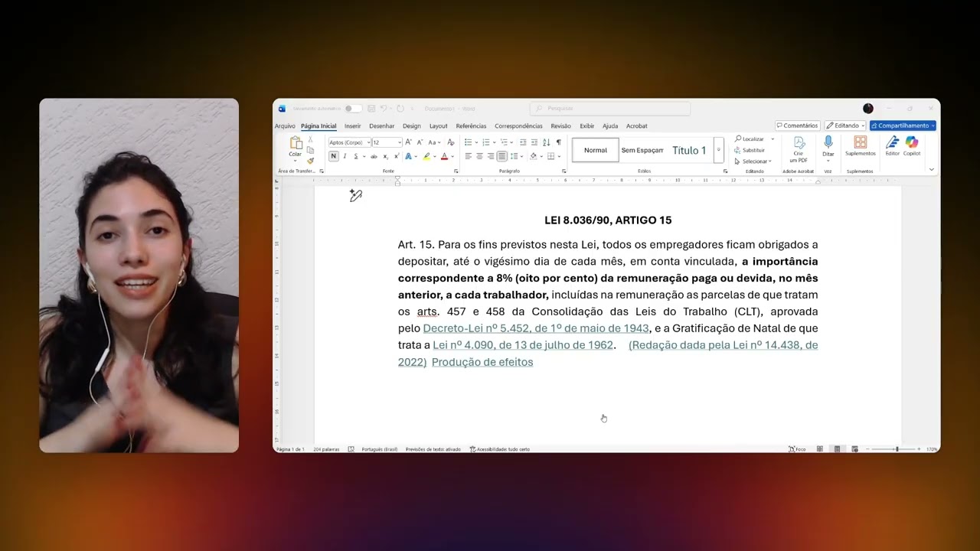
Task: Click the save disk icon
Action: [371, 109]
